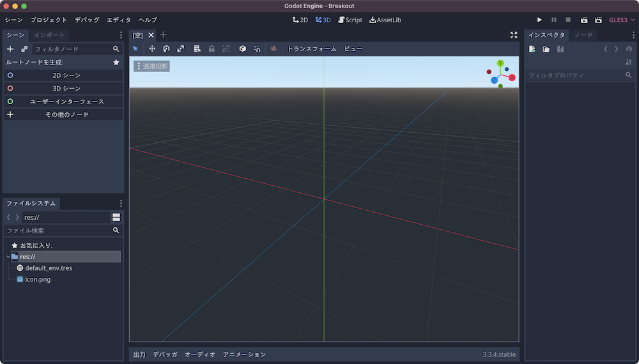Make children of object unselectable
This screenshot has height=364, width=639.
226,49
